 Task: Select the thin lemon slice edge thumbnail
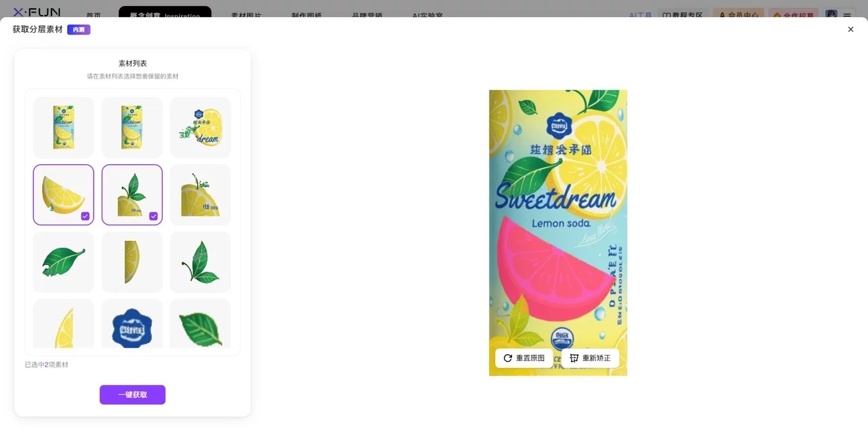132,262
